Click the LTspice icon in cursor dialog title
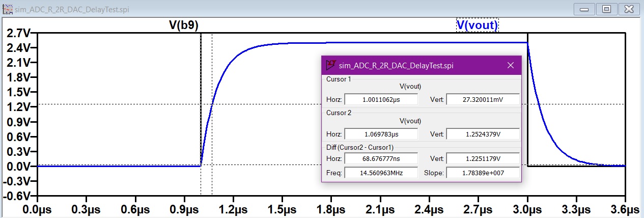Screen dimensions: 644x218 pos(331,65)
